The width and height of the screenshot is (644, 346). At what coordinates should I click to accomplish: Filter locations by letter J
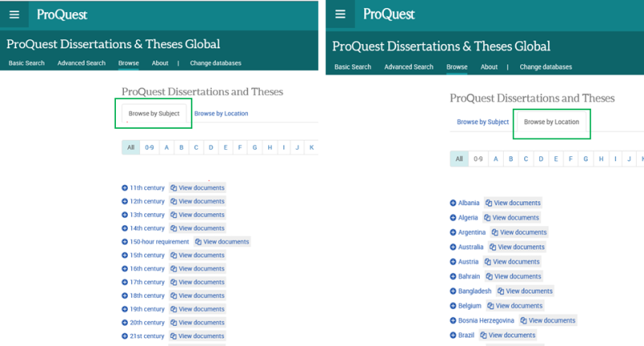click(x=629, y=159)
